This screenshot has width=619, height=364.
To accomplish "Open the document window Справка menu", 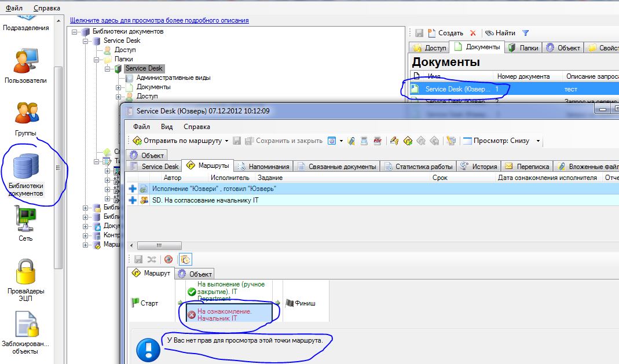I will point(197,127).
